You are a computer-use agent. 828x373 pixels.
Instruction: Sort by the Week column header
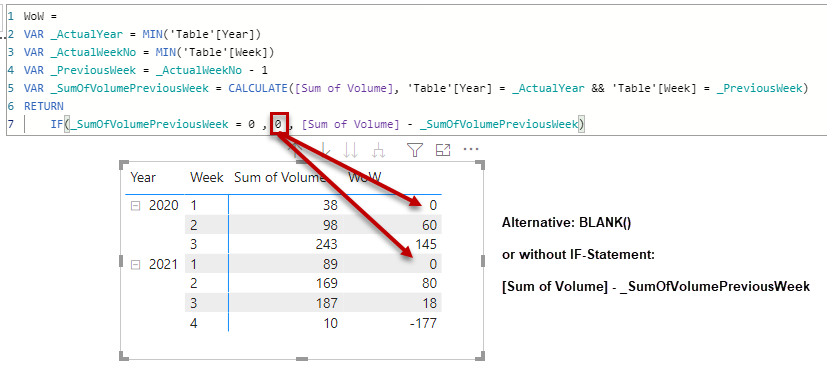pyautogui.click(x=207, y=177)
